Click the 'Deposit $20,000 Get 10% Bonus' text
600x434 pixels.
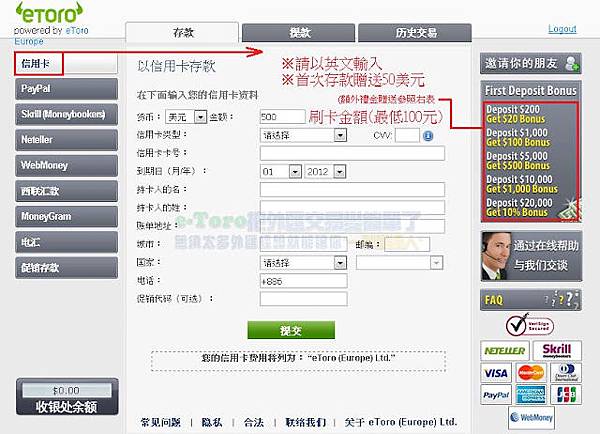[519, 207]
